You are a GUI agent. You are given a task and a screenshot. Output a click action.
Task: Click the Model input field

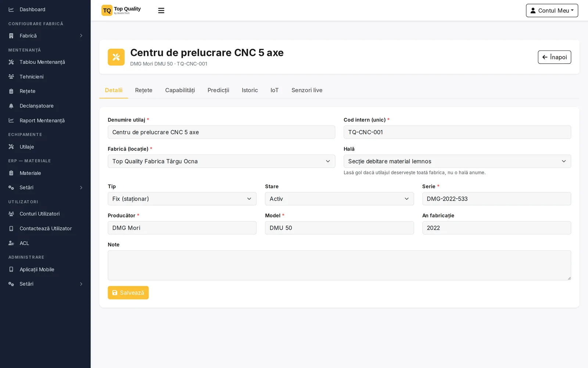tap(339, 228)
